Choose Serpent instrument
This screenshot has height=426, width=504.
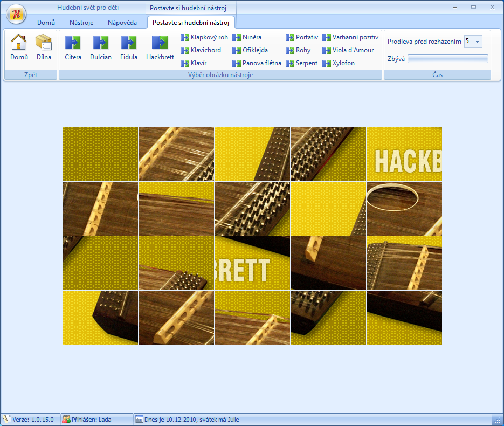(301, 63)
